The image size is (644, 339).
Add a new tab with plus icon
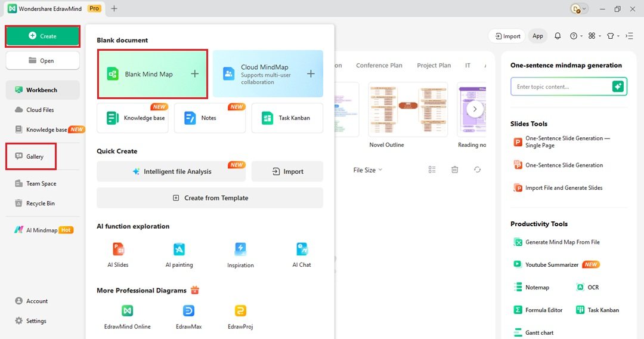pos(114,8)
